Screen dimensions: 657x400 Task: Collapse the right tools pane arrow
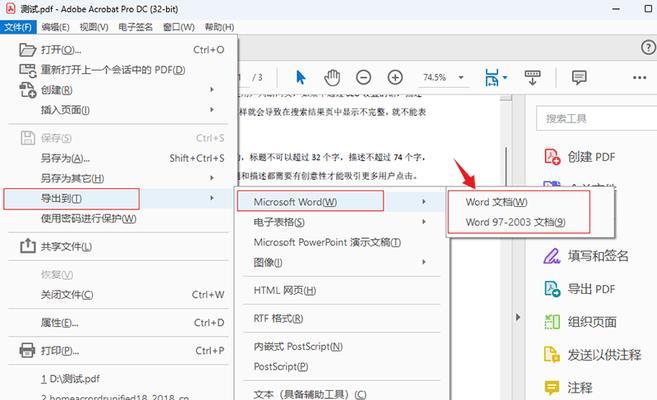[518, 317]
